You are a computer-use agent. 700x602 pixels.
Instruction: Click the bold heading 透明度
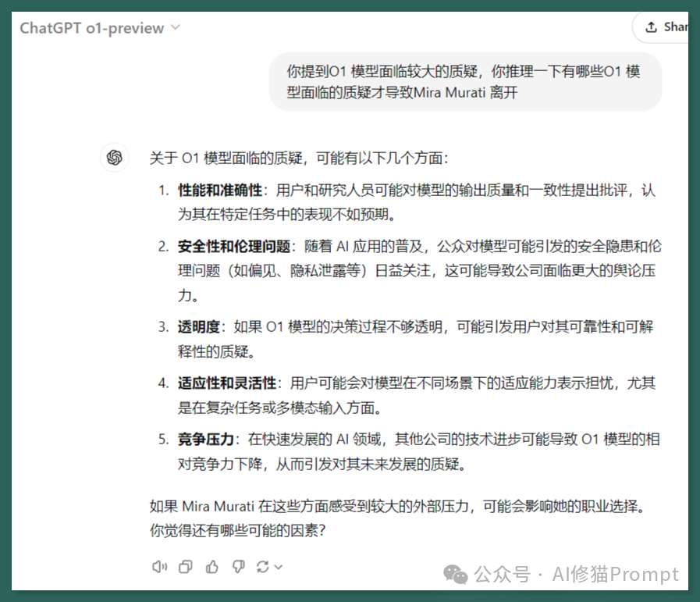click(x=199, y=327)
